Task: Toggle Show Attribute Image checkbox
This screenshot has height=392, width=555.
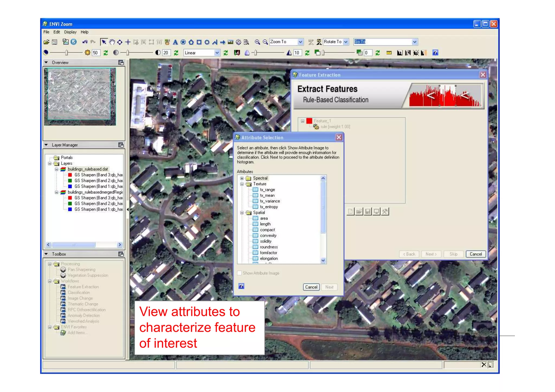Action: click(x=239, y=273)
